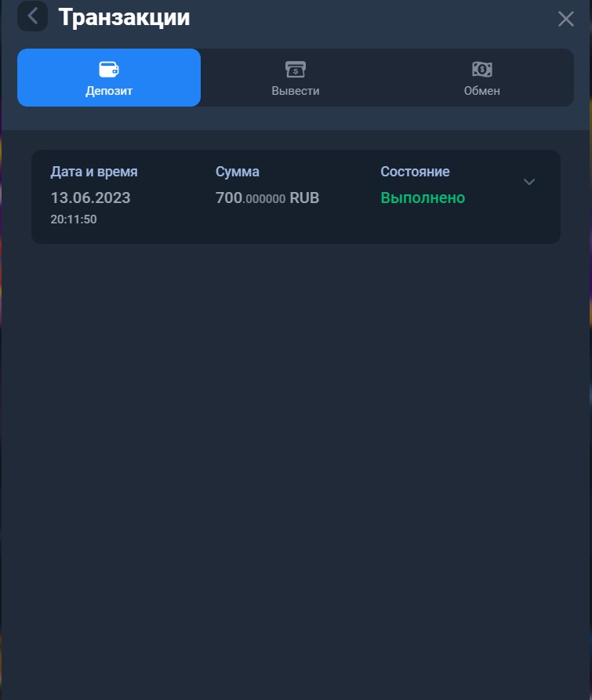Click the wallet icon in Депозит tab
This screenshot has height=700, width=592.
tap(109, 69)
